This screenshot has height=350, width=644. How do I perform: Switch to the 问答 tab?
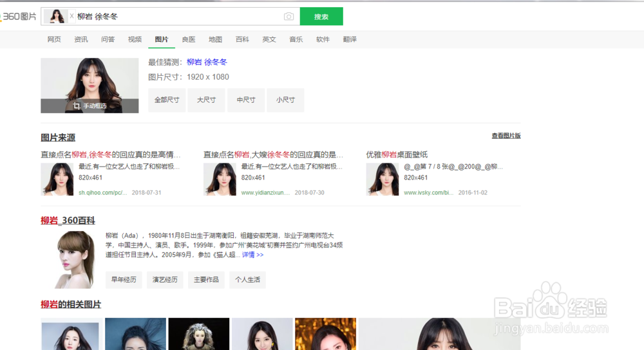click(108, 39)
